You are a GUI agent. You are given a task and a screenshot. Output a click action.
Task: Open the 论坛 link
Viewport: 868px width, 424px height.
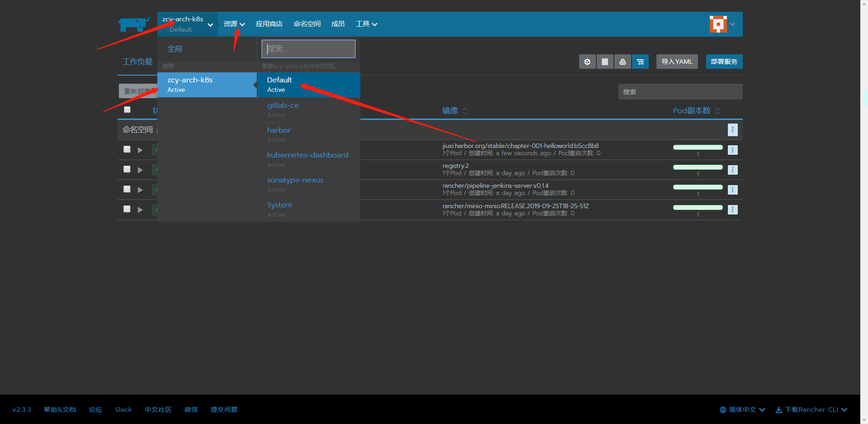(95, 410)
